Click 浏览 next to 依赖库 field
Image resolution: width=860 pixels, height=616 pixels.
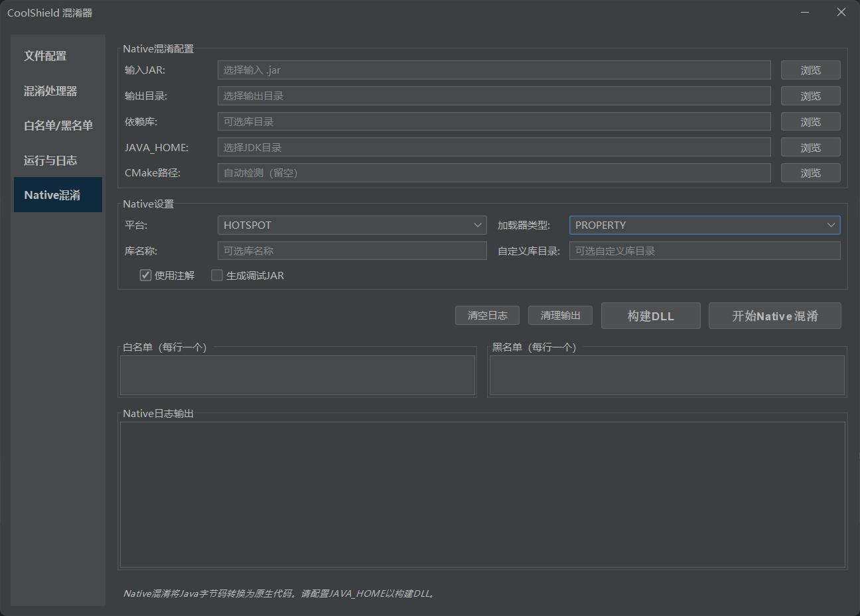coord(810,122)
